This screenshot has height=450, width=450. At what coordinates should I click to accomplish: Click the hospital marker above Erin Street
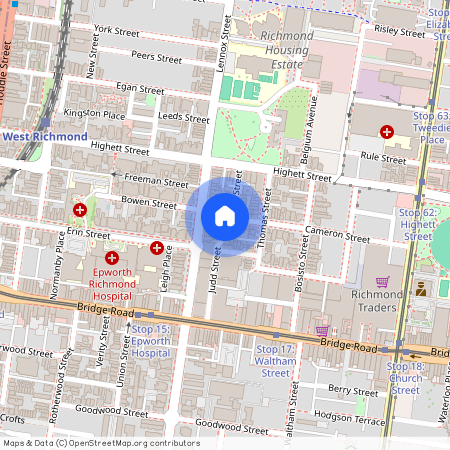[80, 210]
